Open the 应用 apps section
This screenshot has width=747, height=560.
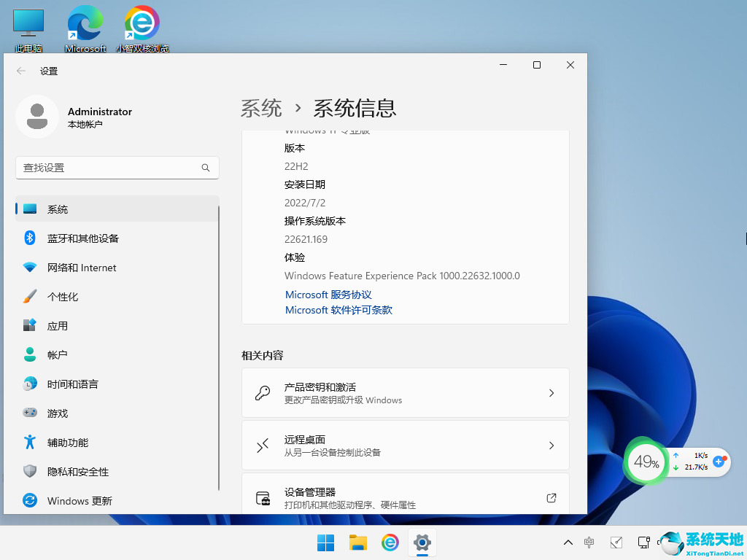click(58, 326)
